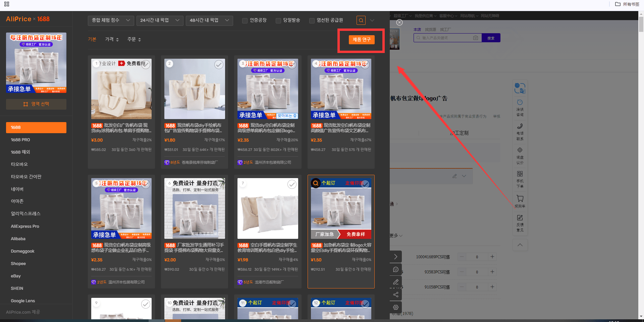Close the AliPrice overlay with X circle
This screenshot has width=644, height=322.
(399, 22)
